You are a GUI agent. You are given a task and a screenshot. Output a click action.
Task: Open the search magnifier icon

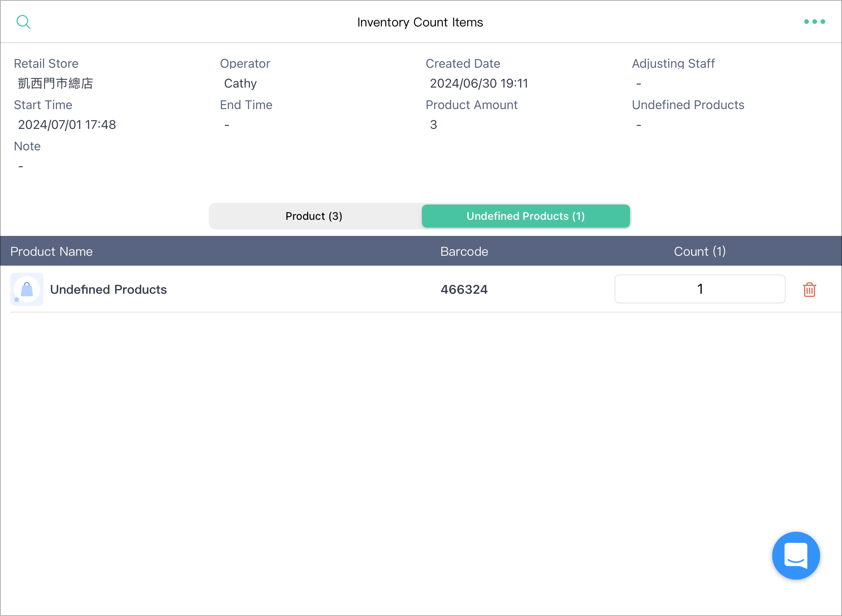point(24,22)
